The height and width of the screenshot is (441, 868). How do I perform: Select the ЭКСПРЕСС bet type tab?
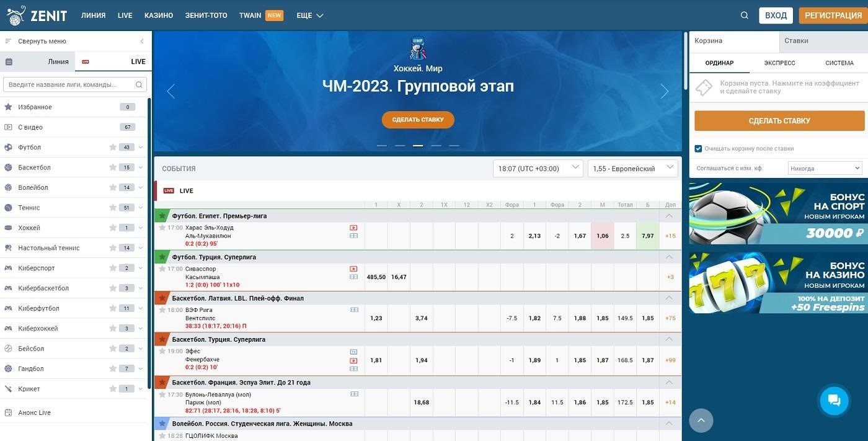(779, 63)
